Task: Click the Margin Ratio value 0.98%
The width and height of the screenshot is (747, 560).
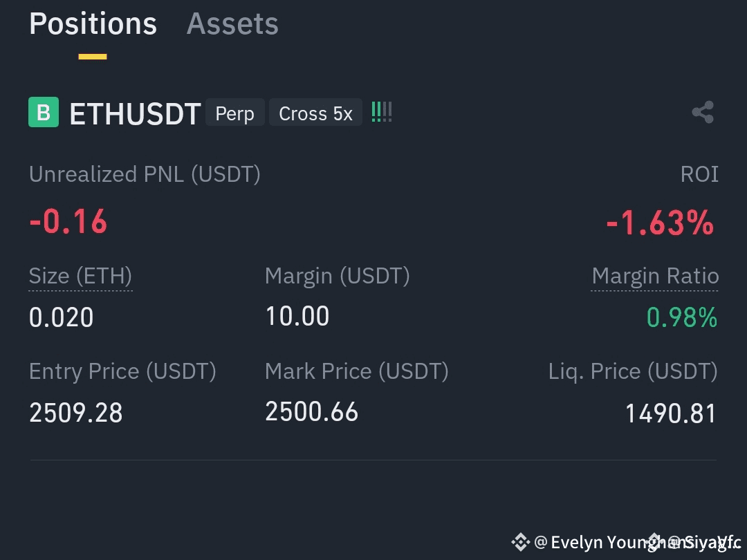Action: [x=682, y=317]
